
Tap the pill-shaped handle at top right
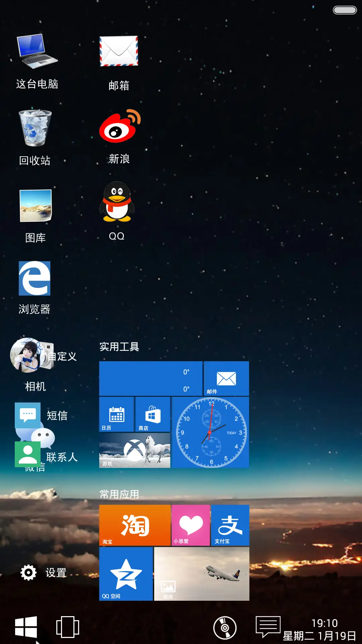pyautogui.click(x=345, y=10)
